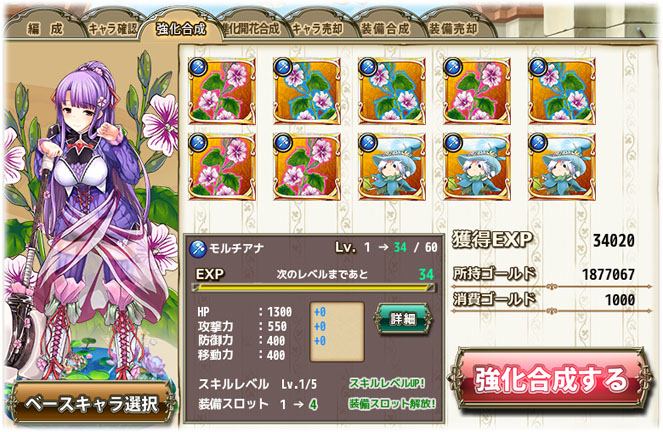Click the ベースキャラ選択 button
The height and width of the screenshot is (432, 663).
[x=91, y=403]
